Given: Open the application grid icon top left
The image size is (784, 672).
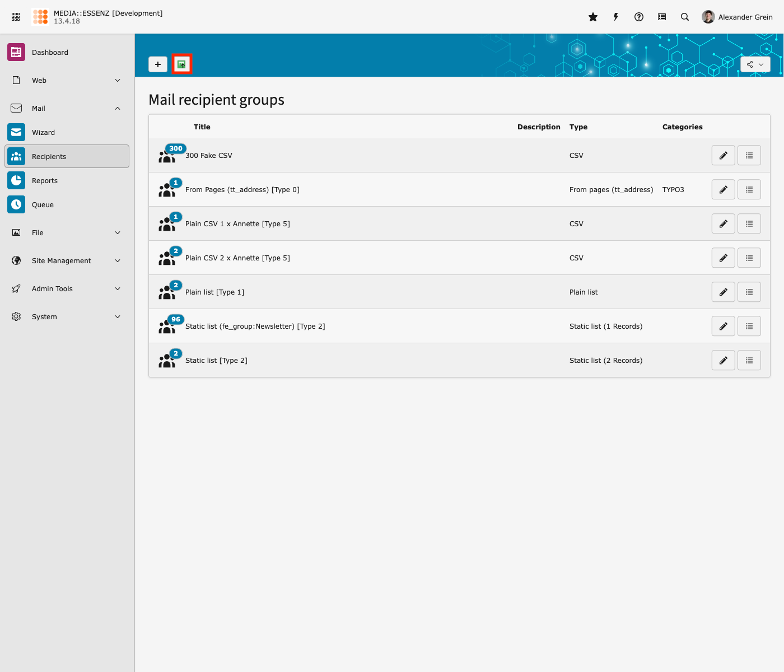Looking at the screenshot, I should (16, 17).
